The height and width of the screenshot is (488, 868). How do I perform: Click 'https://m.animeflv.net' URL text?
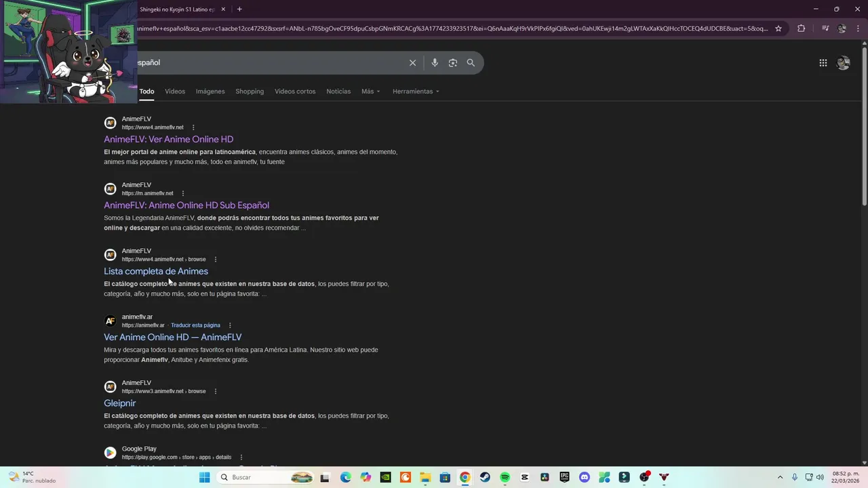(x=147, y=193)
